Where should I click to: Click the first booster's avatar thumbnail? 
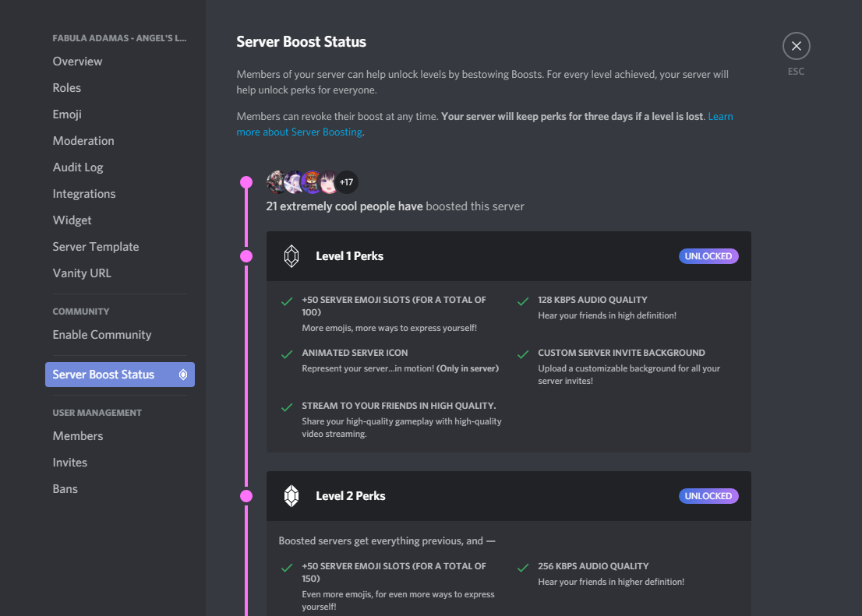pyautogui.click(x=277, y=181)
